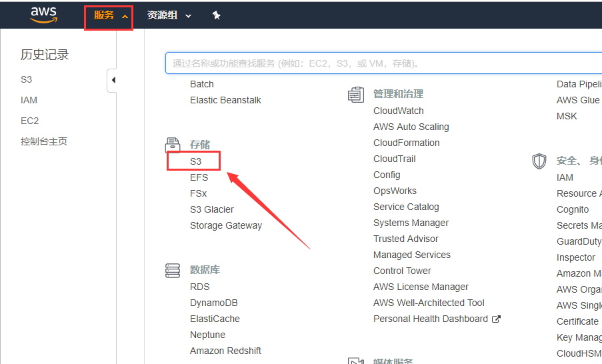Expand the 资源组 dropdown
602x364 pixels.
coord(169,15)
